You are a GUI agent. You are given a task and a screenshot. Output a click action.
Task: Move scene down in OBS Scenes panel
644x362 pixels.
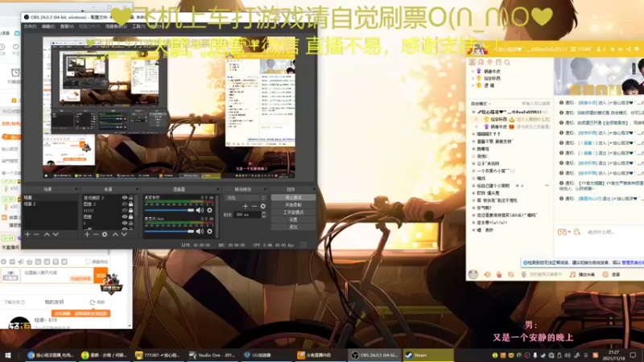pos(56,234)
